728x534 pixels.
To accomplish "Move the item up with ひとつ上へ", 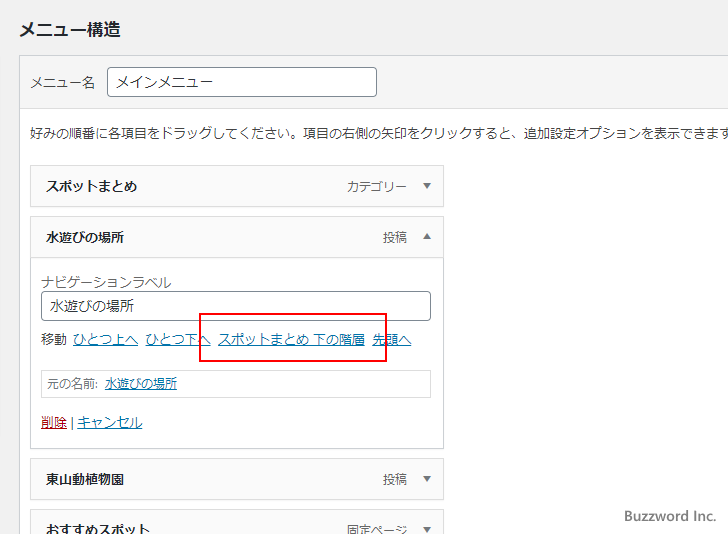I will click(x=106, y=340).
